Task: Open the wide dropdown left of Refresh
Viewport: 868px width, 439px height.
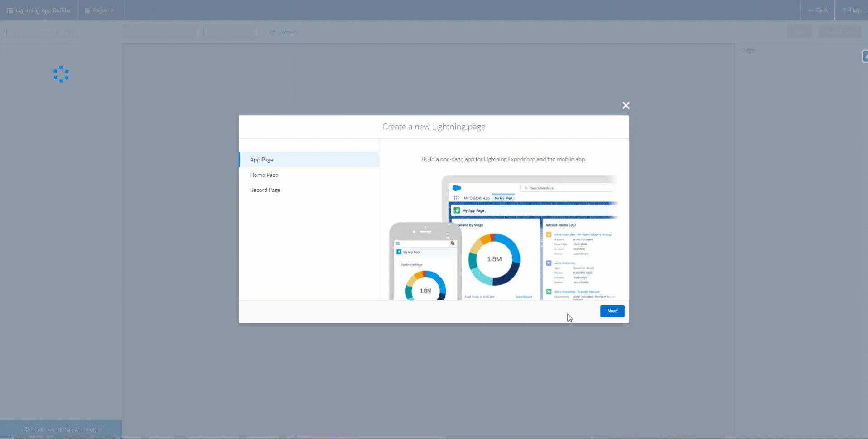Action: [x=159, y=32]
